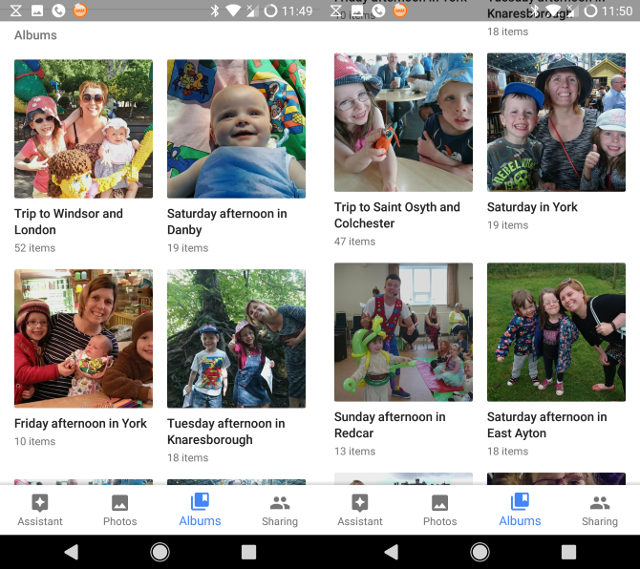The width and height of the screenshot is (640, 569).
Task: Click 'Saturday afternoon in Danby' title
Action: [x=227, y=222]
